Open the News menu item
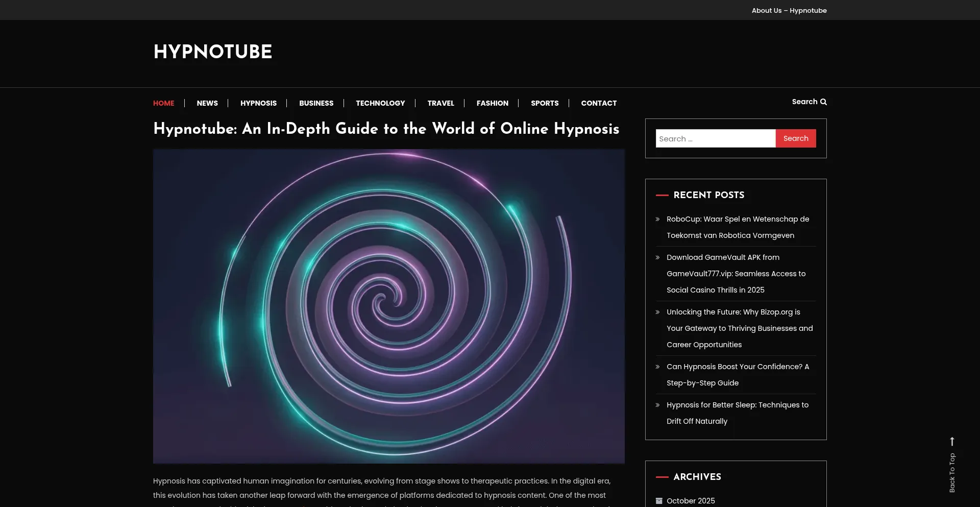Image resolution: width=980 pixels, height=507 pixels. (x=207, y=103)
